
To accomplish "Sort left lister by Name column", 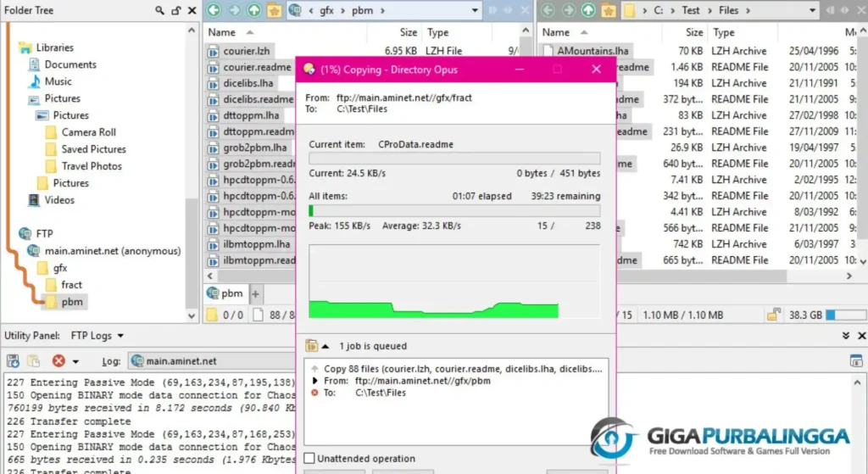I will coord(222,32).
